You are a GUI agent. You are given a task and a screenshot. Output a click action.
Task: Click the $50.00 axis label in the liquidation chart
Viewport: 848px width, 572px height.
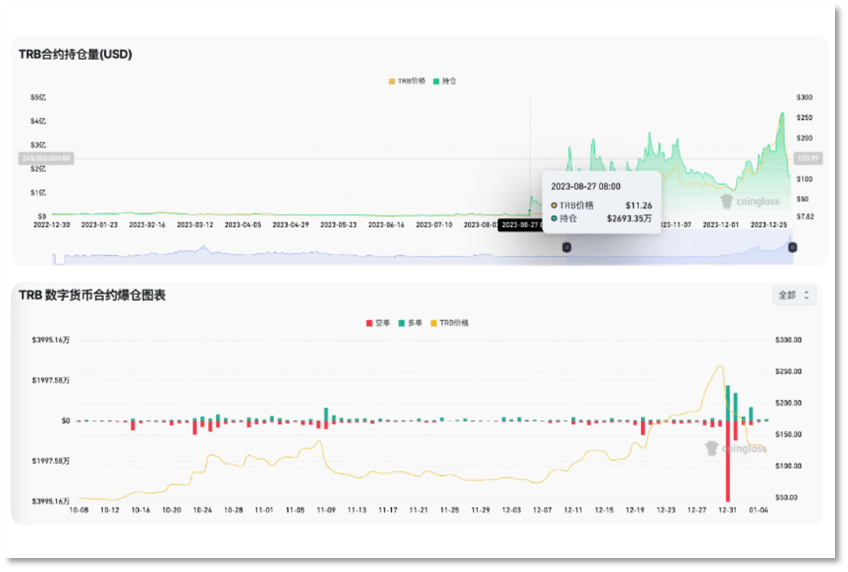[786, 497]
